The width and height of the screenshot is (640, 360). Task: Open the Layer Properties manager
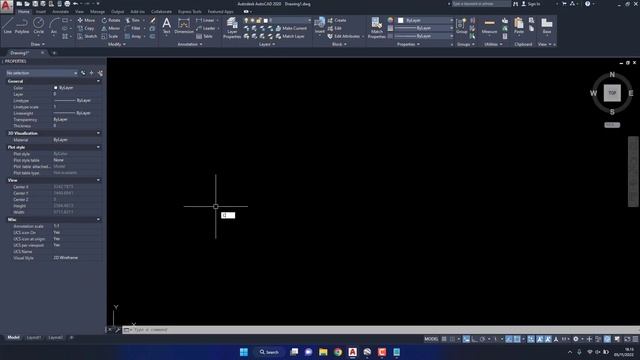coord(232,28)
